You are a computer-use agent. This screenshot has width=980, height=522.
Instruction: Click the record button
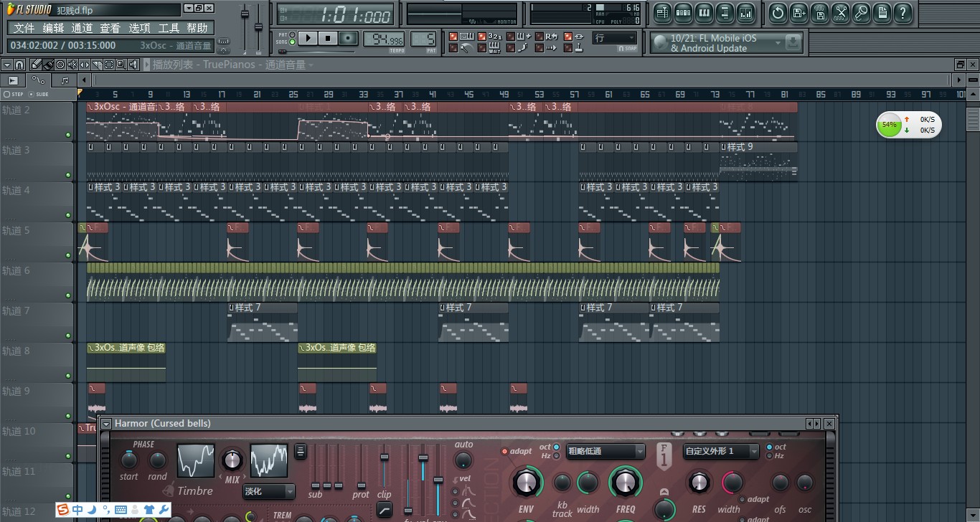(x=348, y=38)
